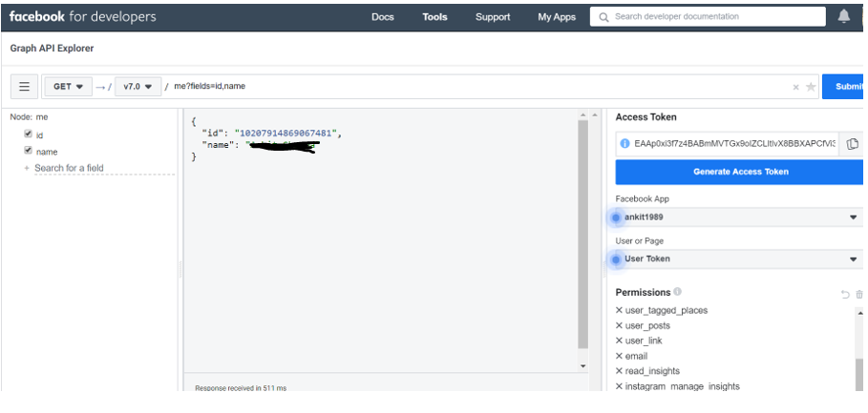Open the Support menu
Screen dimensions: 868x413
493,17
